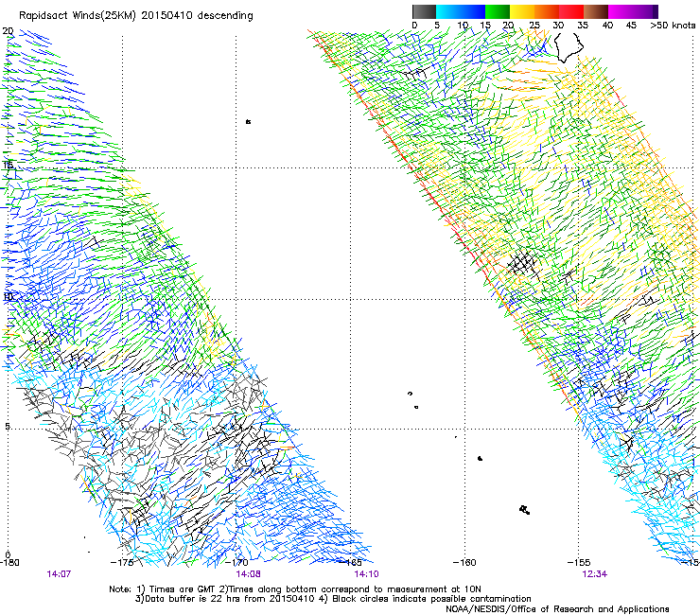This screenshot has height=615, width=700.
Task: Click the dense black contamination barbs near 11N, -157
Action: (522, 263)
